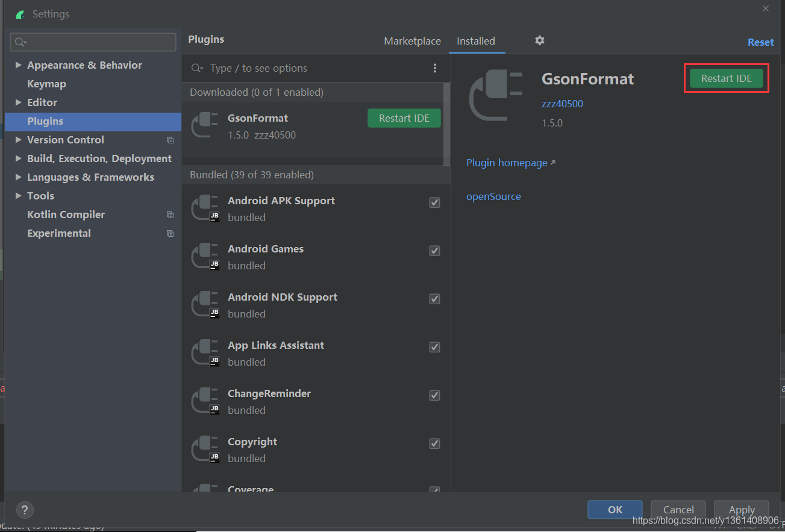This screenshot has width=785, height=532.
Task: Expand the Tools settings arrow
Action: coord(19,196)
